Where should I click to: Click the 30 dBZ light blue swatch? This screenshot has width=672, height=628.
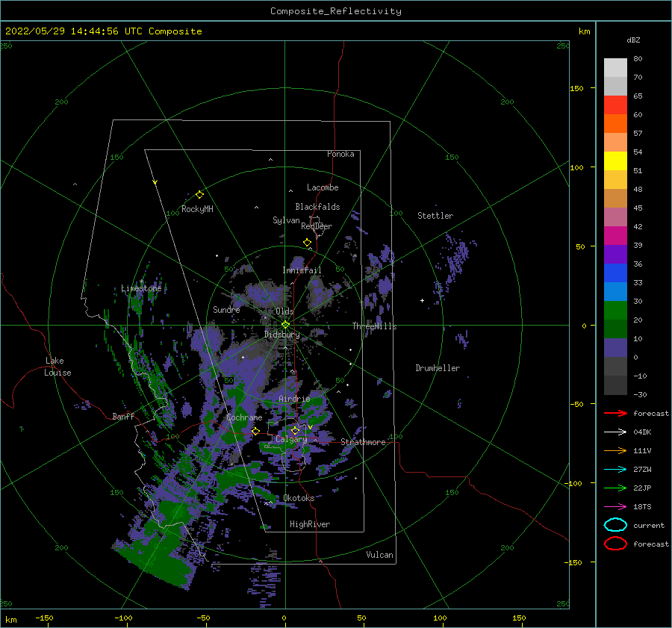point(615,291)
